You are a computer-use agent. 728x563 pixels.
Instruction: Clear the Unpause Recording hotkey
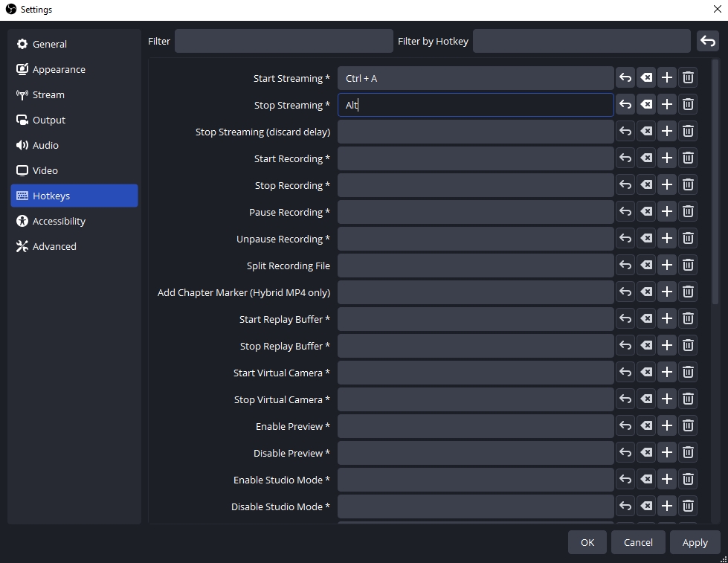click(646, 238)
